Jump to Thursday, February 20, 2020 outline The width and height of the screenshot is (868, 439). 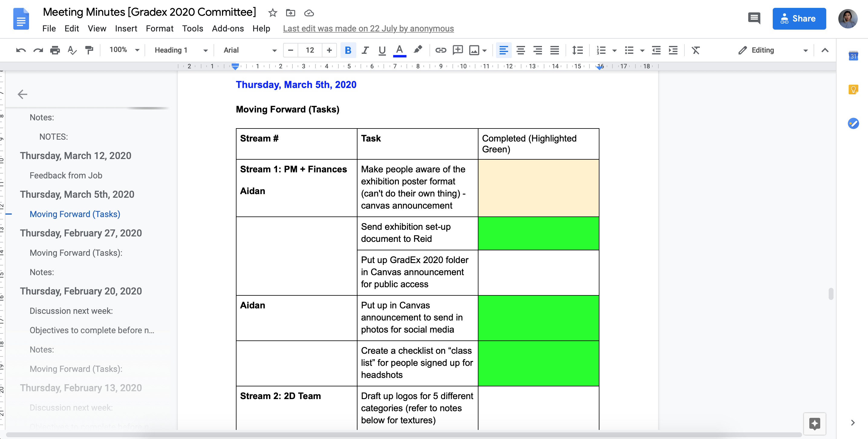[81, 291]
